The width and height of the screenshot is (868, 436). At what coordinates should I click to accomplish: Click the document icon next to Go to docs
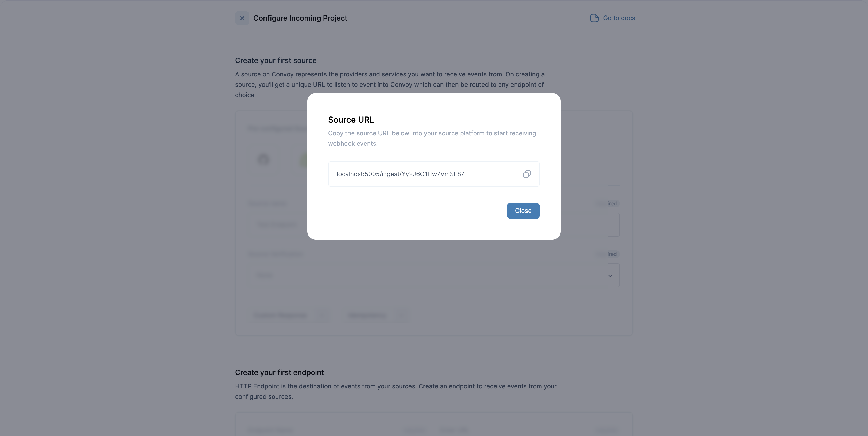pos(594,18)
